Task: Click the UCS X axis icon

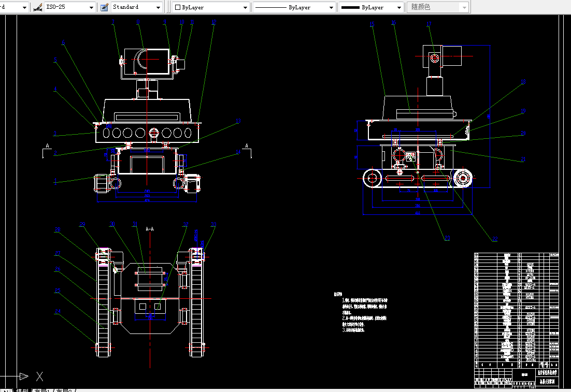Action: [x=39, y=376]
